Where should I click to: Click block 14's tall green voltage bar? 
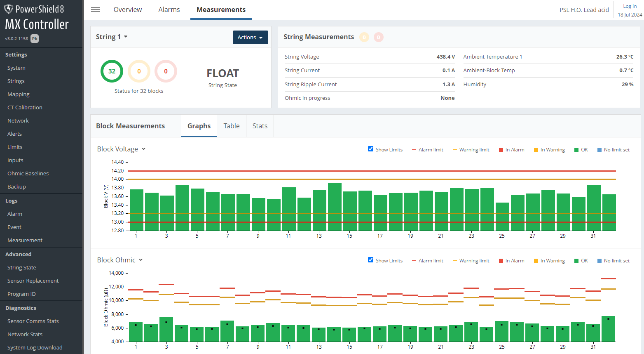334,206
